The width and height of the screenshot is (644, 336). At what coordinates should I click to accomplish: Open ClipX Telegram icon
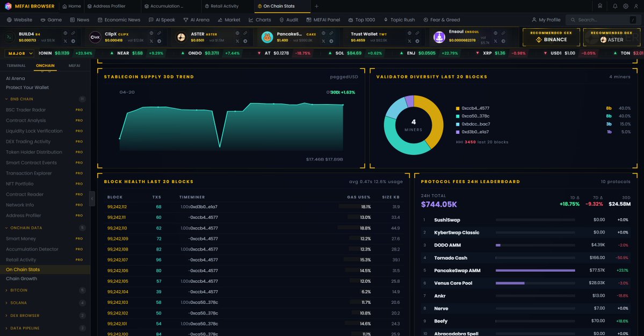click(x=159, y=41)
